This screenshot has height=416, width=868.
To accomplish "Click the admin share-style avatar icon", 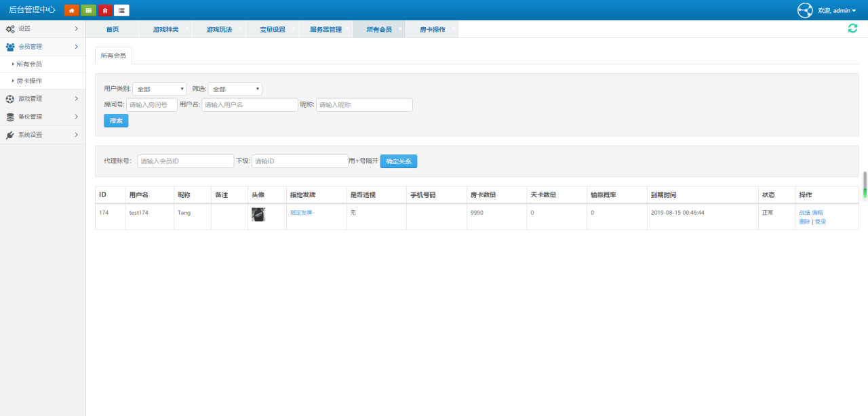I will (x=805, y=10).
